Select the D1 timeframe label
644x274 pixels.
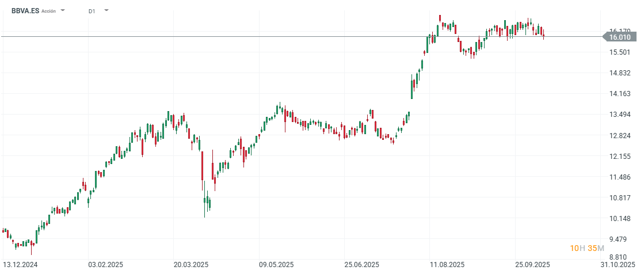pyautogui.click(x=92, y=11)
